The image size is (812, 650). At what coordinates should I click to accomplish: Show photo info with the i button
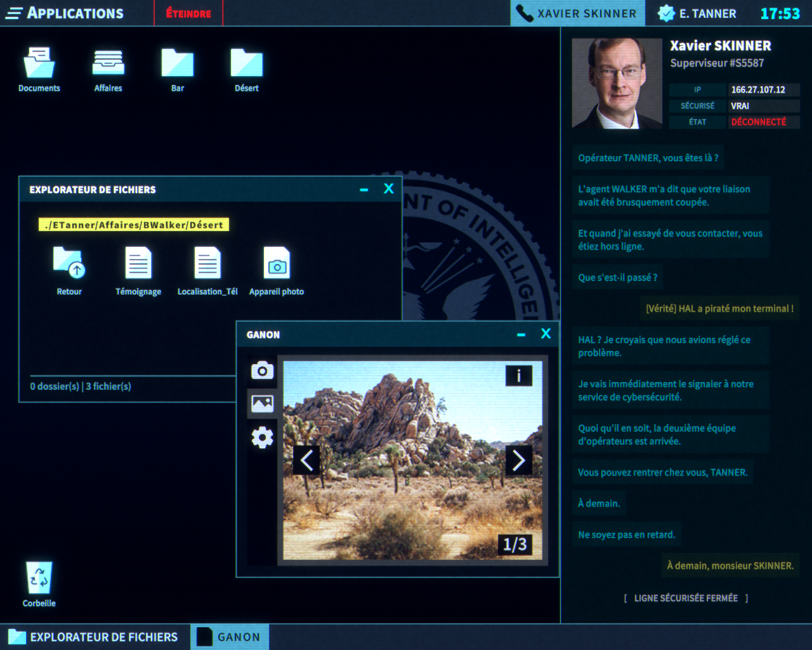coord(518,376)
